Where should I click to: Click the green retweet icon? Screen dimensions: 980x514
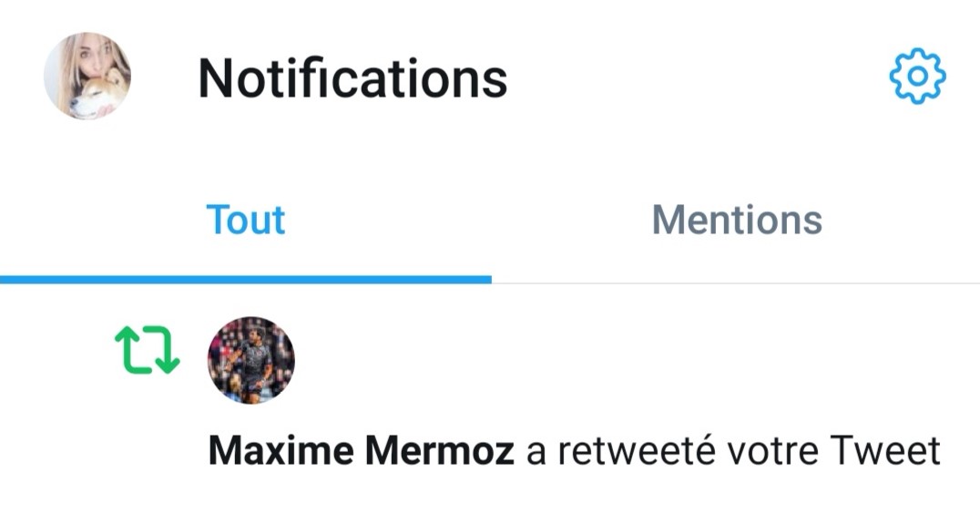point(147,352)
